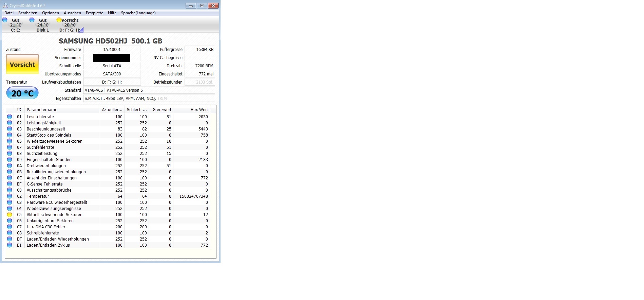644x300 pixels.
Task: Click status icon for Anzahl der Einschaltungen
Action: [10, 178]
